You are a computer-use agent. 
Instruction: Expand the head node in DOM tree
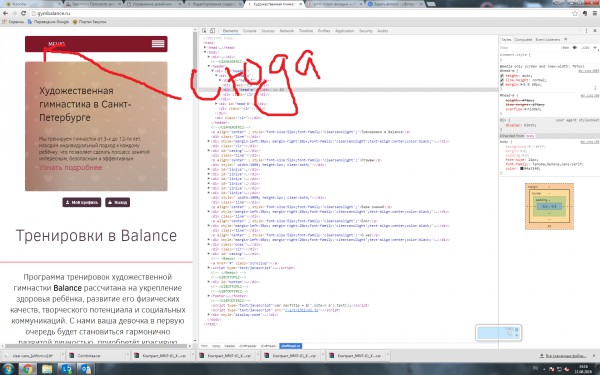205,47
